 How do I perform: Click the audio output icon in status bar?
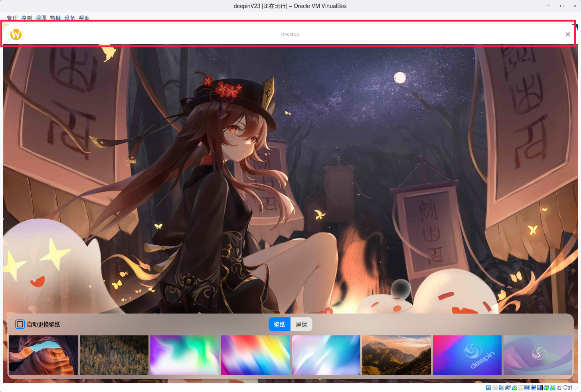point(502,387)
